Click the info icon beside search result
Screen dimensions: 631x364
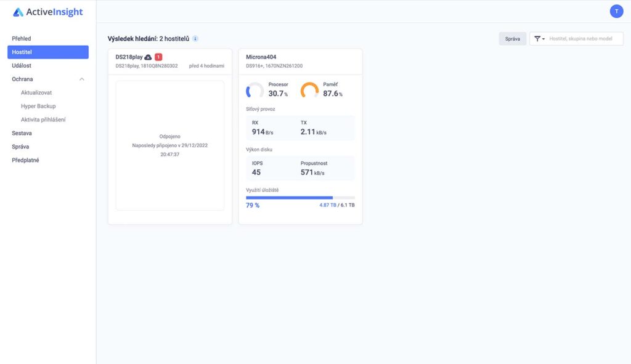click(x=195, y=39)
